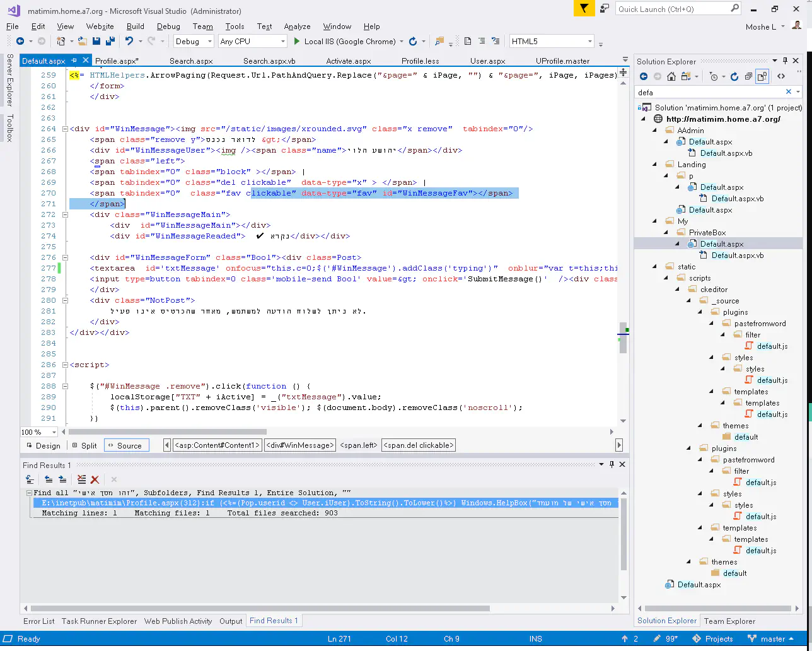
Task: Click the Home icon in Solution Explorer
Action: coord(671,76)
